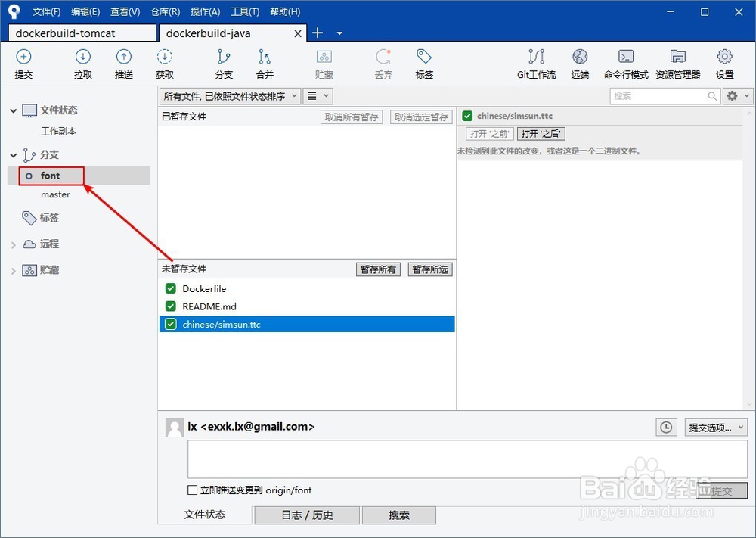Open the 查看(V) menu
Viewport: 756px width, 538px height.
click(x=125, y=11)
